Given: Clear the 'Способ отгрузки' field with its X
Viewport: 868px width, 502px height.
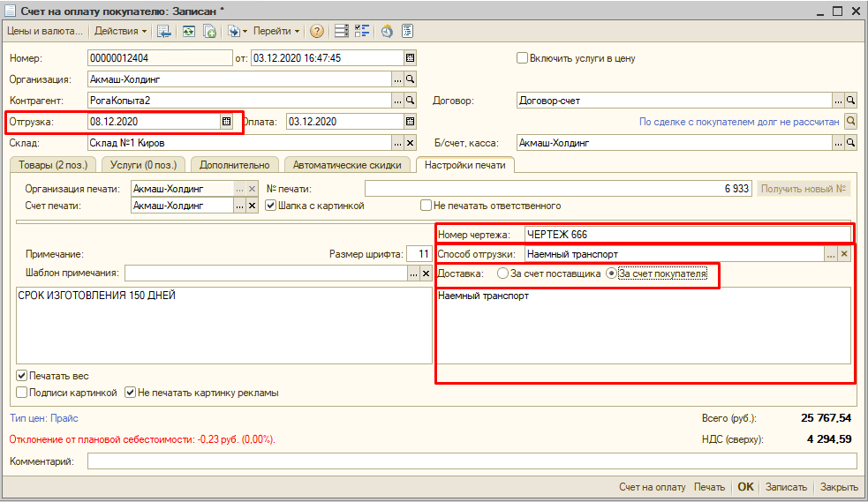Looking at the screenshot, I should [844, 254].
